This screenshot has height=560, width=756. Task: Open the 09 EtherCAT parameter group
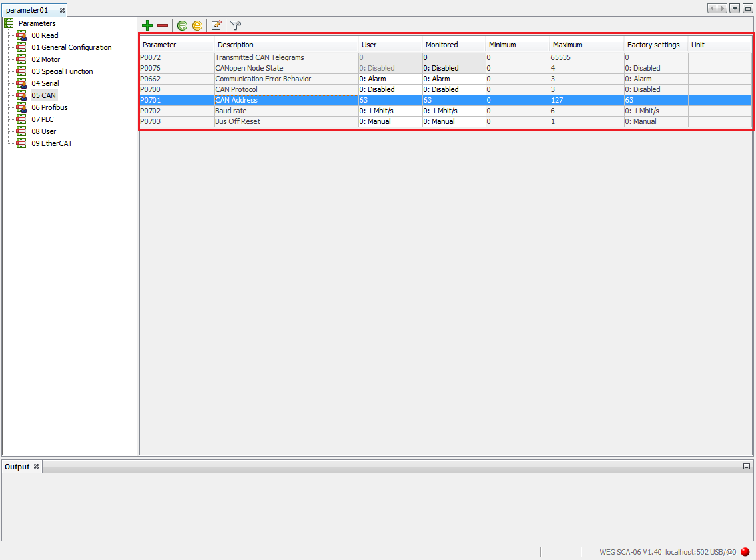pyautogui.click(x=51, y=143)
